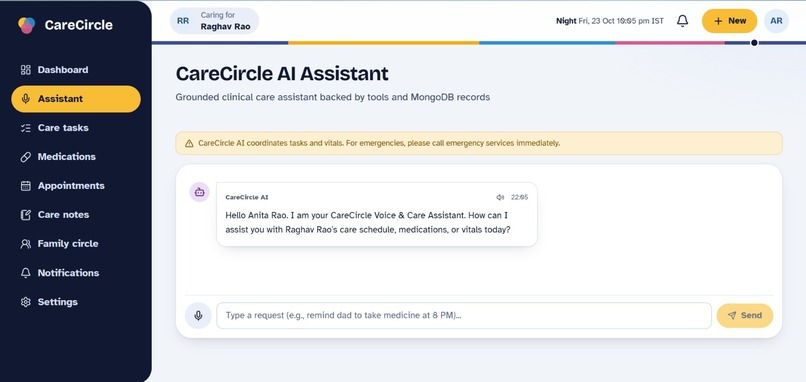This screenshot has width=806, height=382.
Task: Click the Grounded clinical care assistant subtitle
Action: coord(333,97)
